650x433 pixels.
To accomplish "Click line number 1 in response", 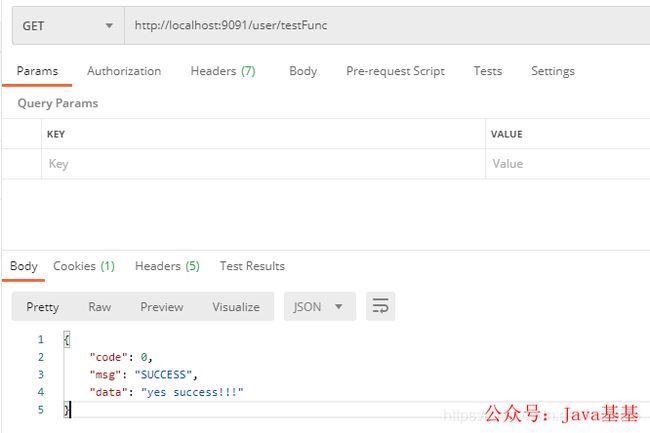I will tap(41, 340).
